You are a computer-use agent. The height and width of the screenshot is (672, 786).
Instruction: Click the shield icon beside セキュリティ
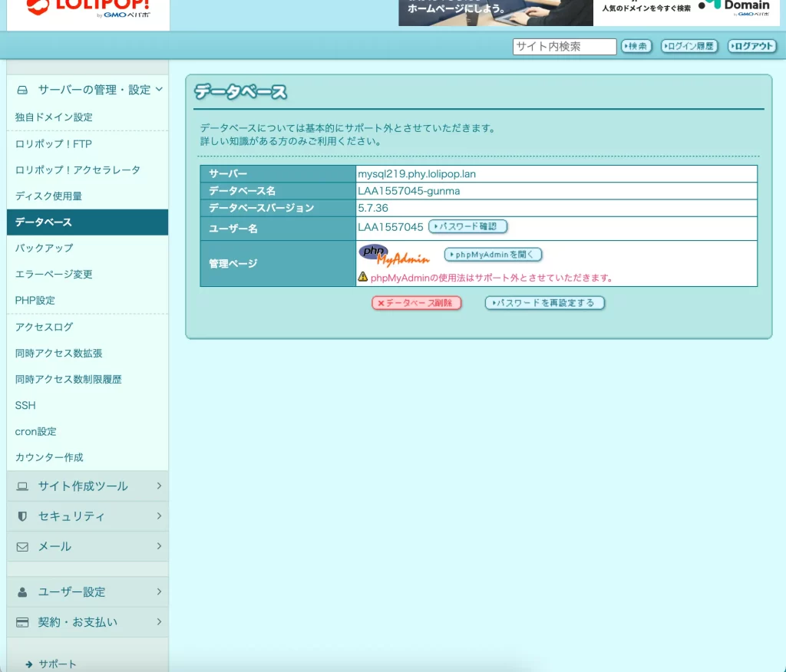(22, 516)
